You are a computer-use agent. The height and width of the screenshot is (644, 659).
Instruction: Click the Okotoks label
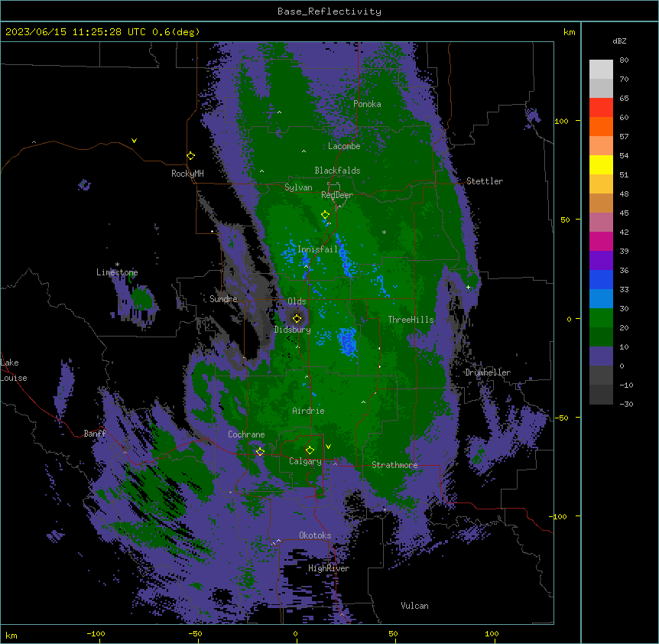(x=315, y=535)
